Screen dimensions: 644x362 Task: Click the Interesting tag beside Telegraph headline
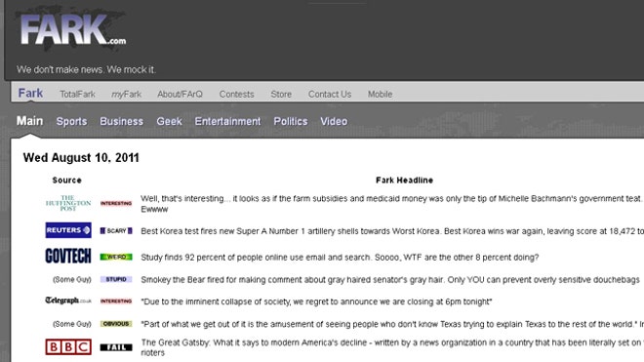click(x=116, y=302)
